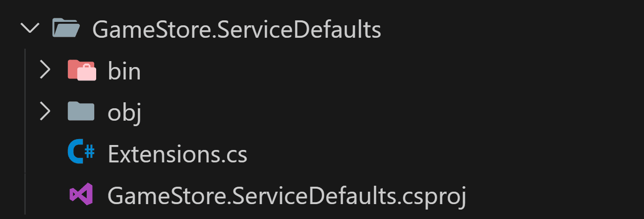Image resolution: width=644 pixels, height=219 pixels.
Task: Click the indent guide line beside Extensions.cs
Action: pos(25,153)
